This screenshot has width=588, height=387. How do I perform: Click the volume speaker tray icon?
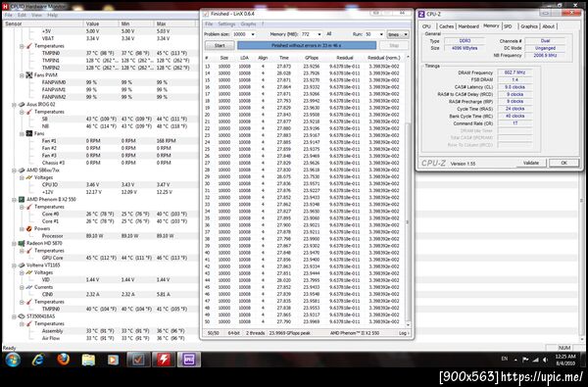[x=545, y=360]
